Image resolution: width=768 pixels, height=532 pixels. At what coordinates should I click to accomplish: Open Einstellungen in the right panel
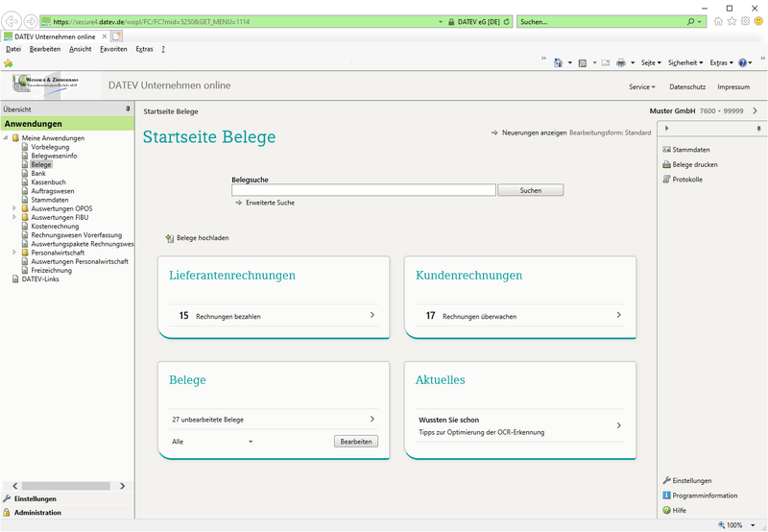(x=687, y=480)
